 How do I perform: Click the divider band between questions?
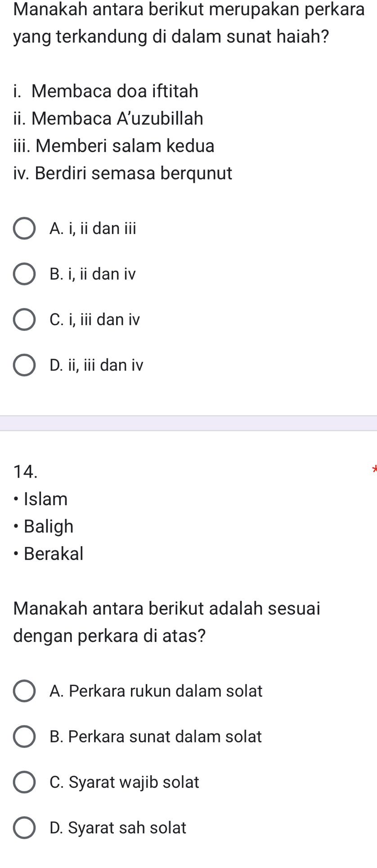pyautogui.click(x=188, y=423)
